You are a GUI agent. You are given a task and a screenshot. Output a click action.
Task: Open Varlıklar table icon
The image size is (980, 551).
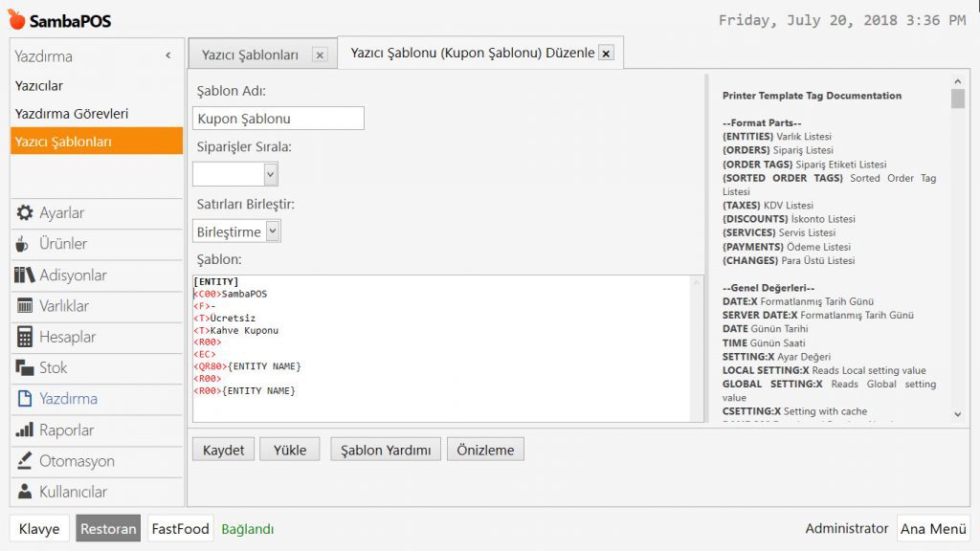[x=25, y=306]
